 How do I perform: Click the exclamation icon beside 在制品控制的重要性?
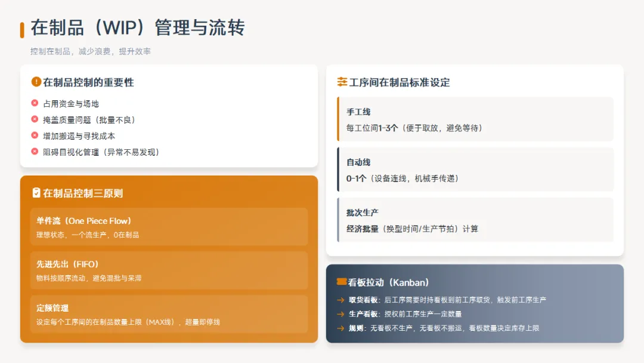(36, 82)
